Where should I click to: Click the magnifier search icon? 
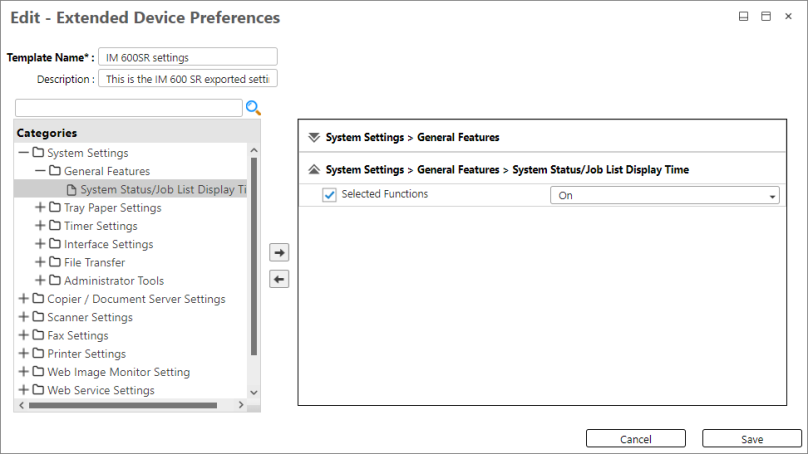[253, 108]
